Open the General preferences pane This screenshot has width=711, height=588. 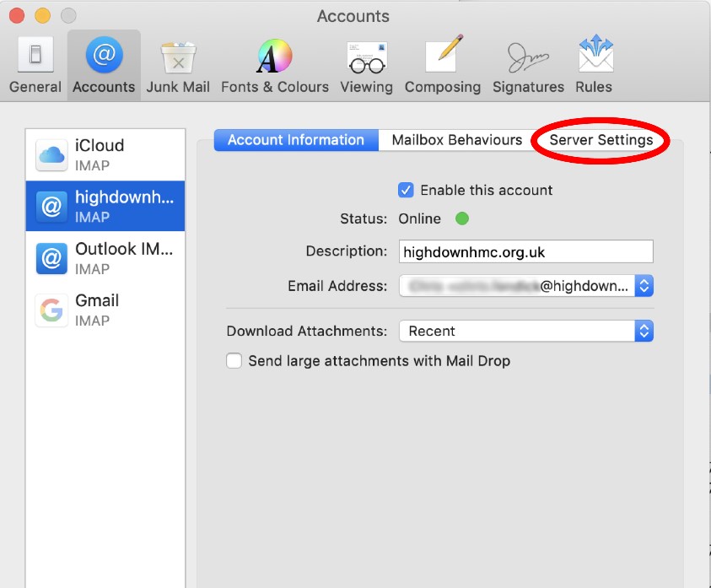click(35, 64)
